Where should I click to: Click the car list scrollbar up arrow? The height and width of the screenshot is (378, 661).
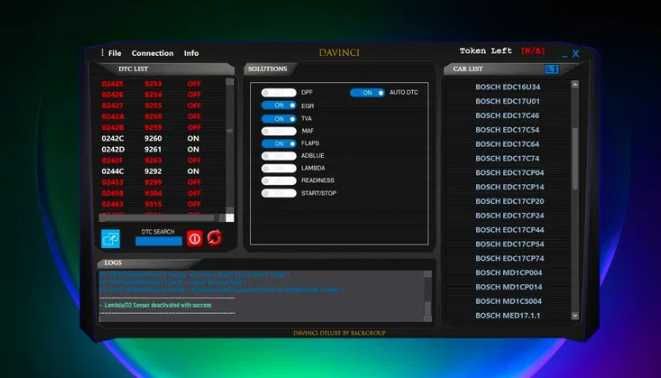coord(575,84)
